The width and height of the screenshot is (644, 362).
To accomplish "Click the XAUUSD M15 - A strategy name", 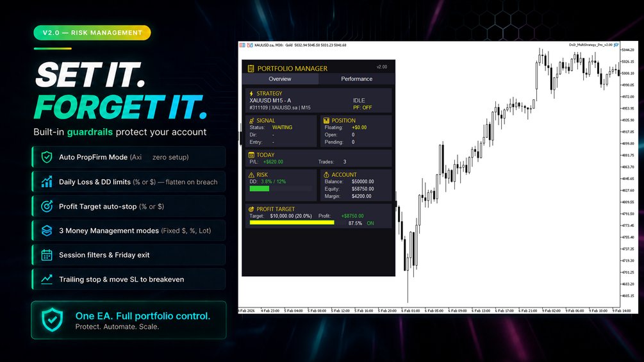I will coord(270,101).
